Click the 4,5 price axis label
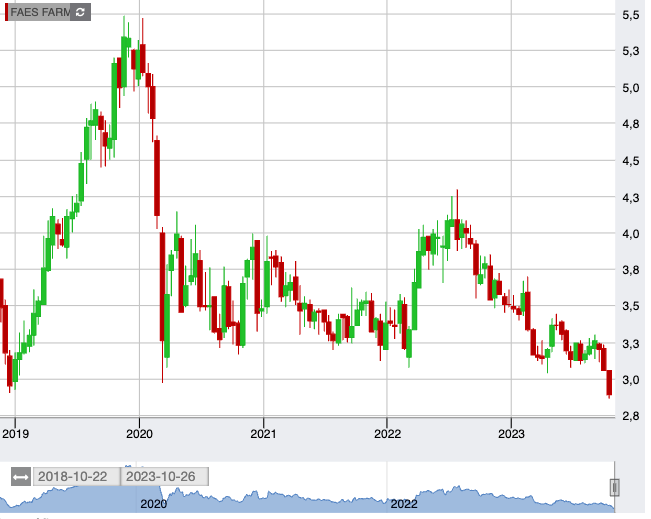Viewport: 651px width, 519px height. (631, 161)
